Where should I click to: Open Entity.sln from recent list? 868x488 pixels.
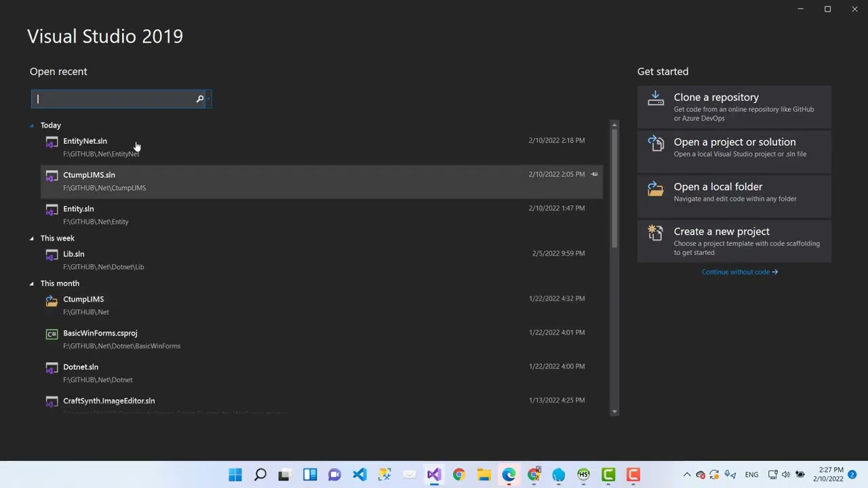(x=321, y=215)
